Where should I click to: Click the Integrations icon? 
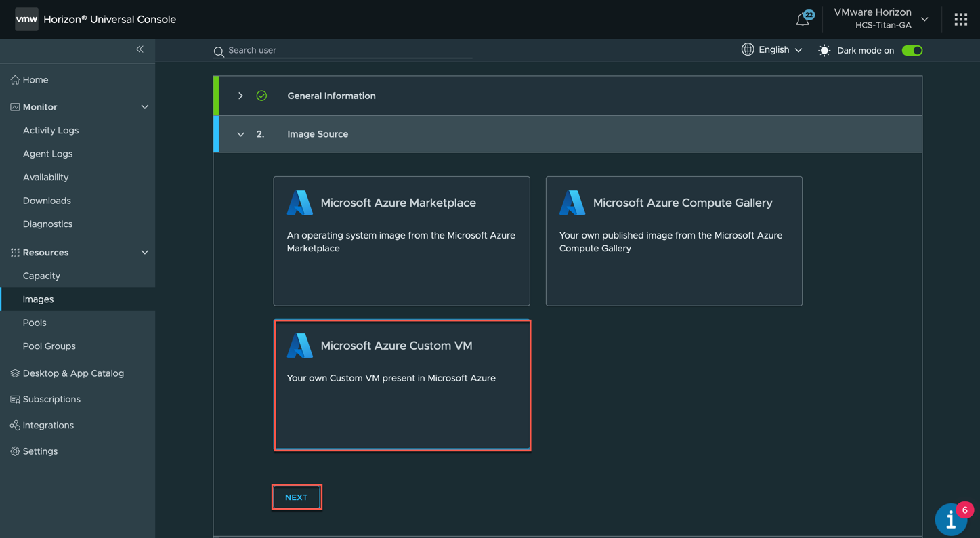[15, 426]
